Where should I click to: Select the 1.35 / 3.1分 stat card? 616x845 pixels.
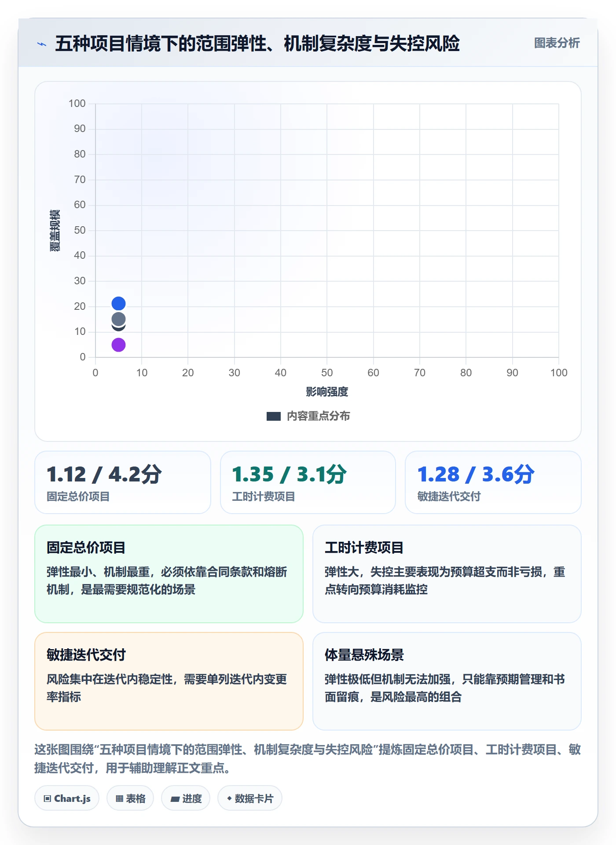[x=308, y=482]
